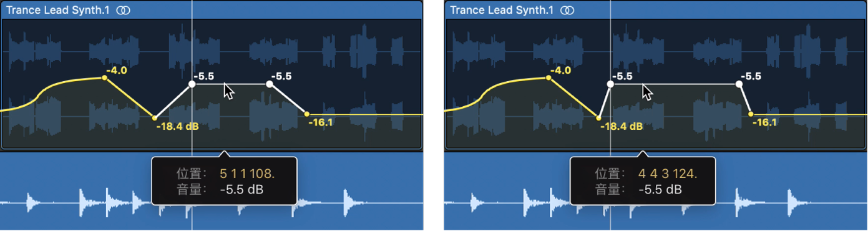Screen dimensions: 868x231
Task: Select the -16.1 automation point in left panel
Action: tap(306, 114)
